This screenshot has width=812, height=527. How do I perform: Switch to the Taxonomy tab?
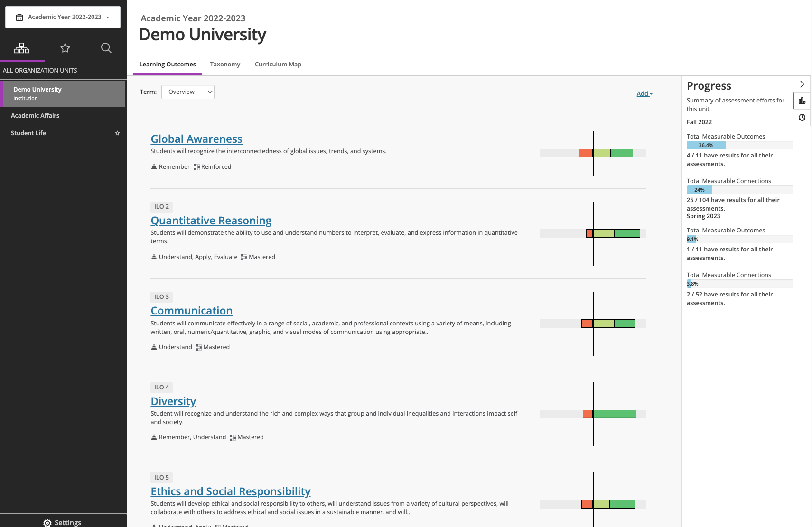click(x=225, y=65)
